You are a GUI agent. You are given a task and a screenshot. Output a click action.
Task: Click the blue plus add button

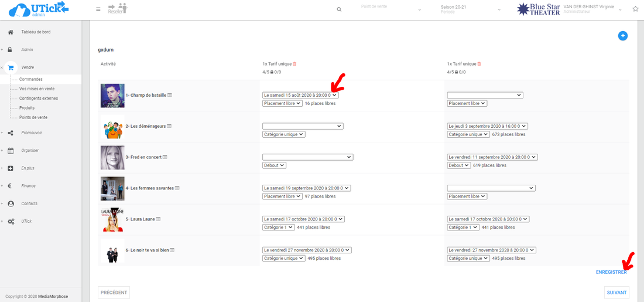click(623, 36)
